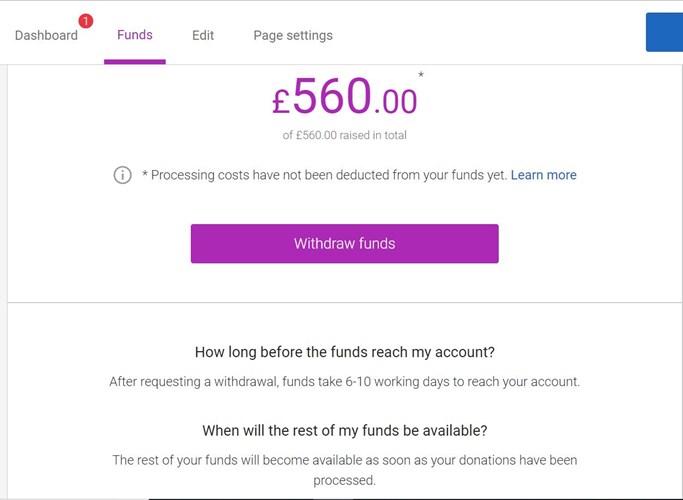Click the 'rest of your funds will become available' paragraph
The width and height of the screenshot is (683, 500).
click(345, 470)
